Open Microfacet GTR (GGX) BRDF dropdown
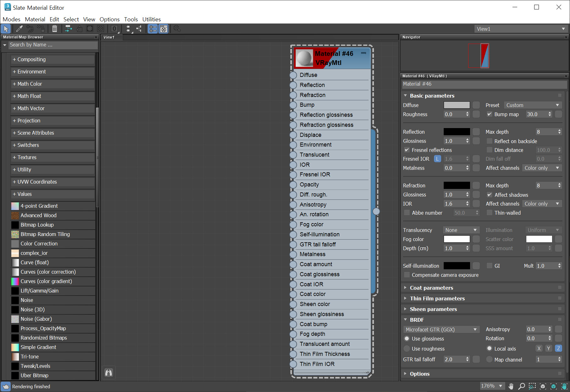The image size is (570, 392). click(441, 330)
